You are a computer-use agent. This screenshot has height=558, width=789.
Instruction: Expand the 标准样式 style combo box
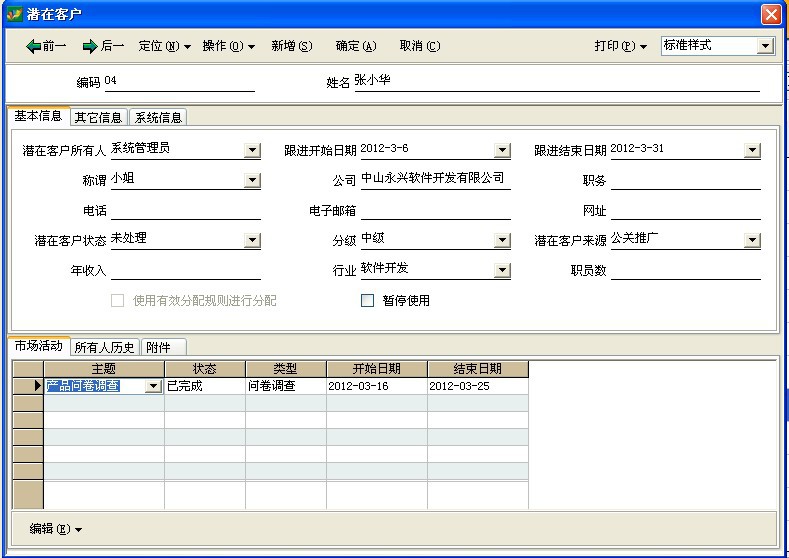coord(765,46)
